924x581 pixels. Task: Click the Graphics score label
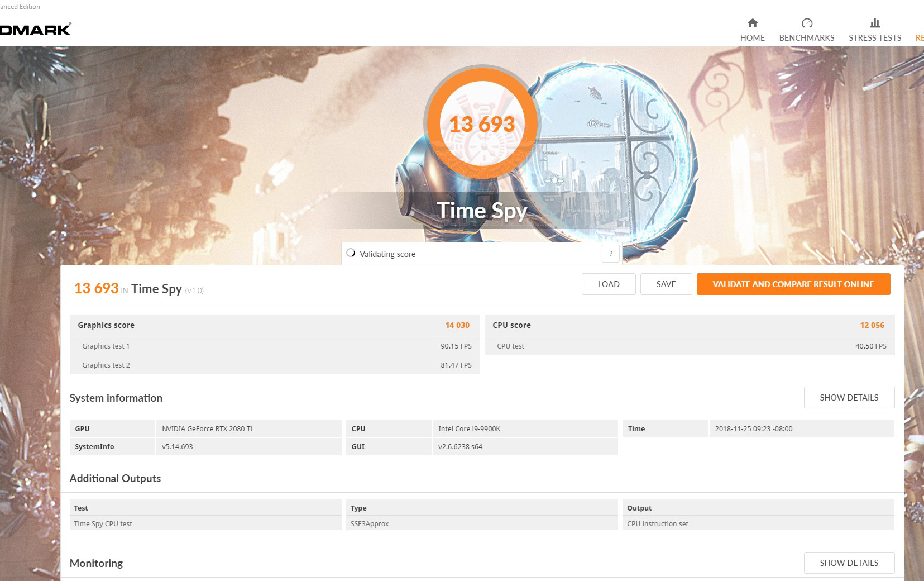[106, 325]
